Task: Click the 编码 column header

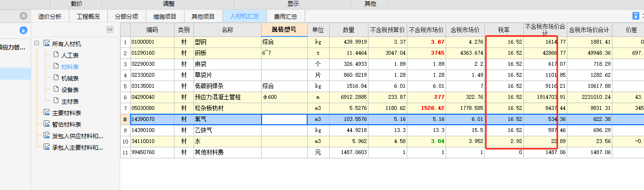Action: point(152,30)
